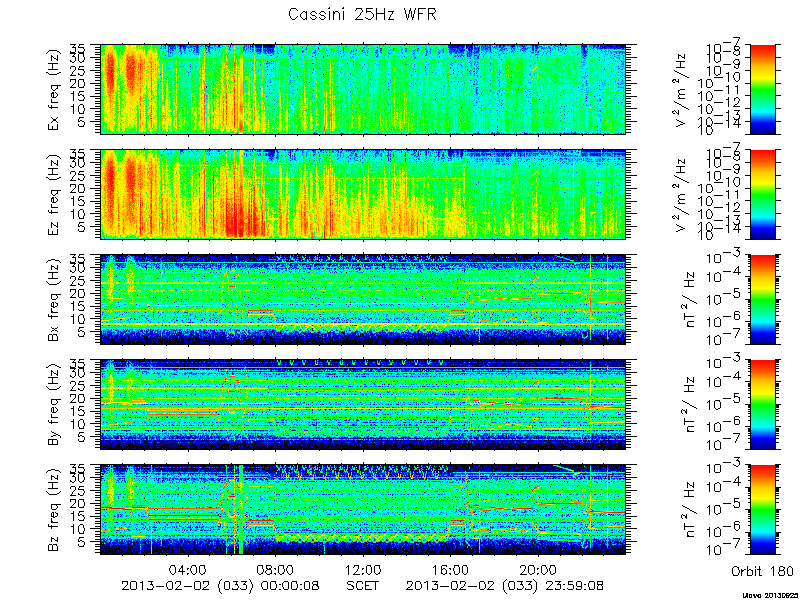800x600 pixels.
Task: Click the SCET axis label
Action: pyautogui.click(x=363, y=585)
